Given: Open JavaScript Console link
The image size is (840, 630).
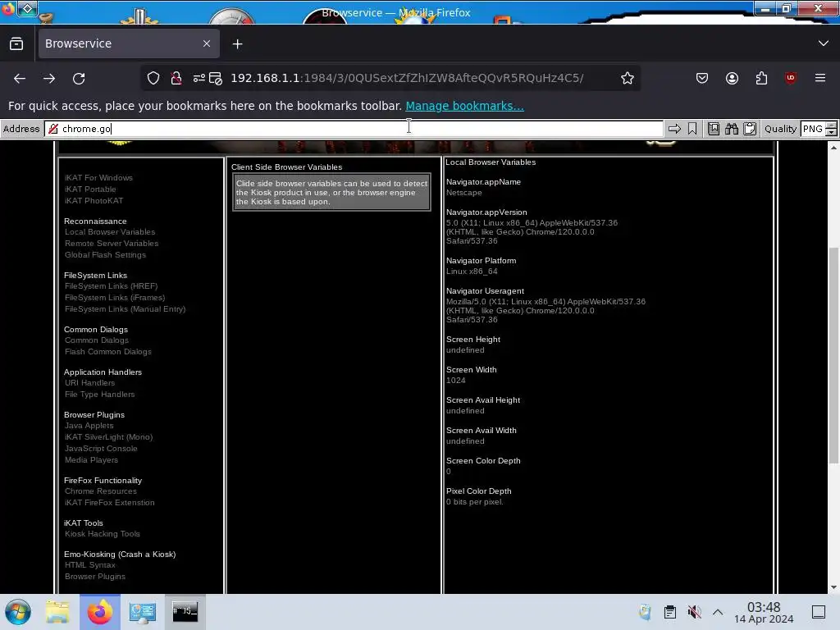Looking at the screenshot, I should point(101,449).
